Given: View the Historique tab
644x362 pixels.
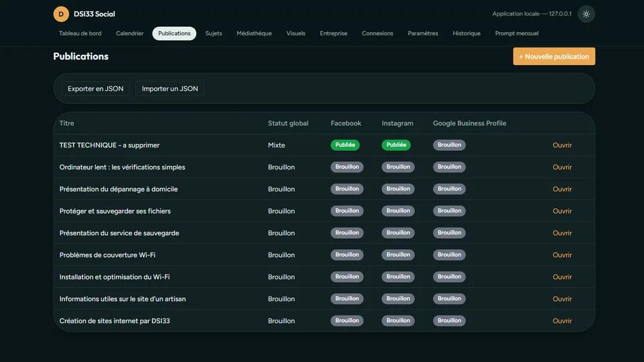Looking at the screenshot, I should coord(466,33).
